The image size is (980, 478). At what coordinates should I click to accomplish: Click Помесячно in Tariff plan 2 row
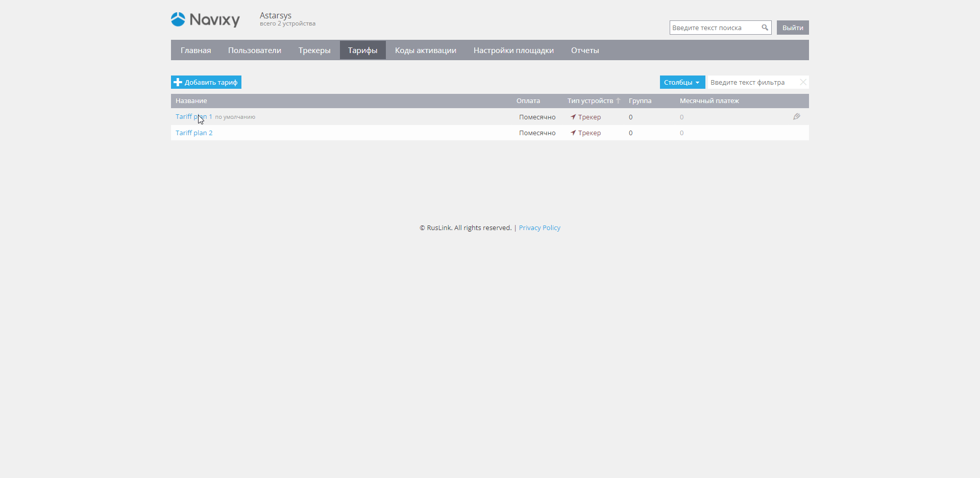pos(537,133)
